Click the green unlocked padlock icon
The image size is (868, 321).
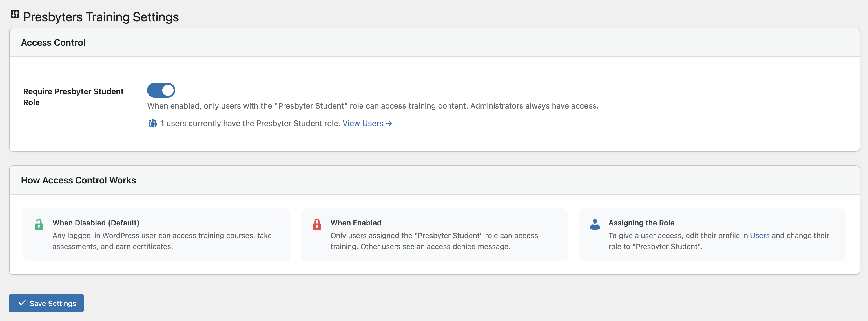coord(39,224)
